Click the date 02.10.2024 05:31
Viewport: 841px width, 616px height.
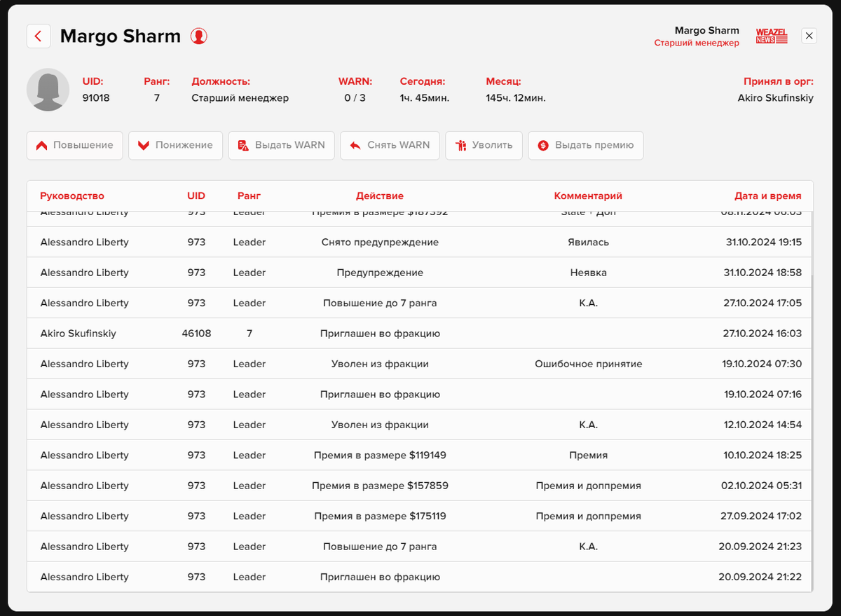(x=762, y=486)
